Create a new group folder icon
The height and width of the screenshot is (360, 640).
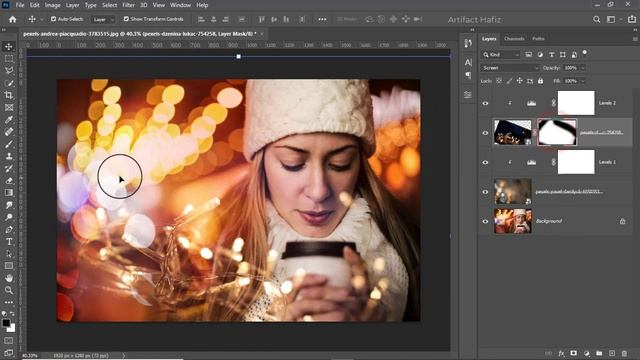[599, 353]
